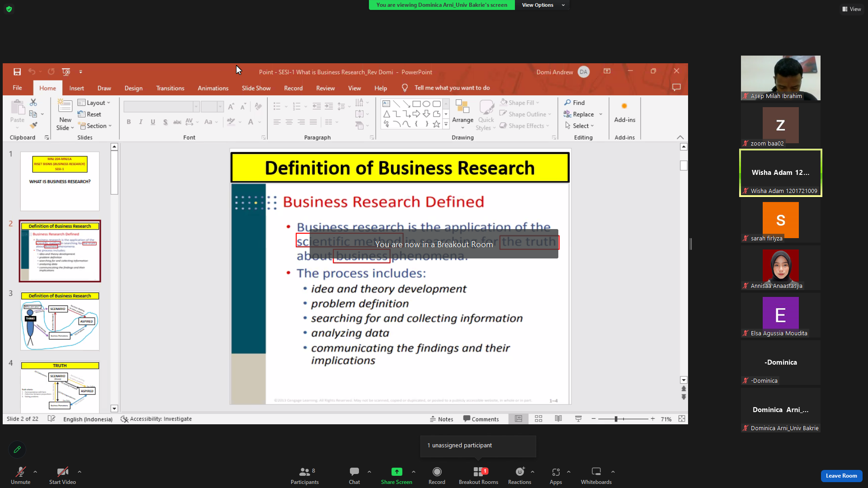The height and width of the screenshot is (488, 868).
Task: Start Video in Zoom
Action: point(62,475)
